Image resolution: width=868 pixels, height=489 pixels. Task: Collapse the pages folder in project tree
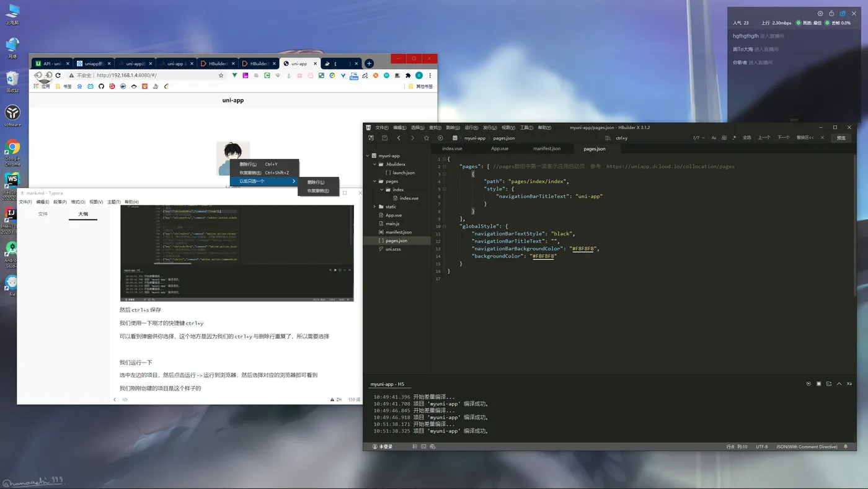pyautogui.click(x=375, y=181)
